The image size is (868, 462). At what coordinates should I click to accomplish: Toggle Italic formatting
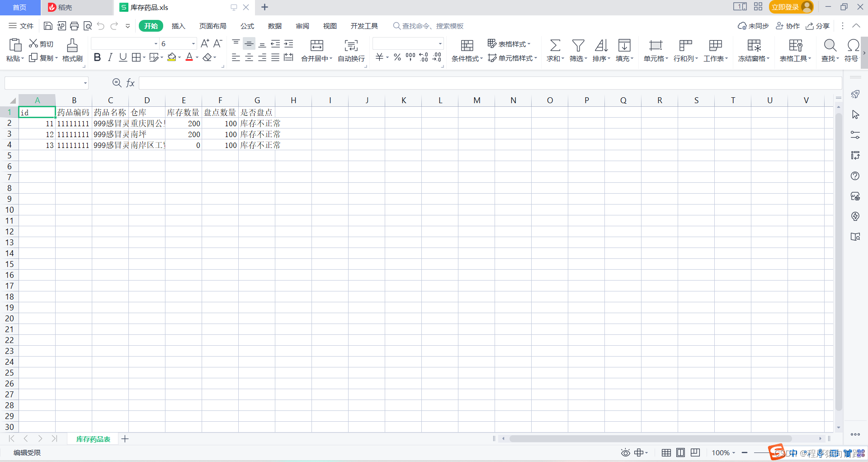tap(110, 57)
